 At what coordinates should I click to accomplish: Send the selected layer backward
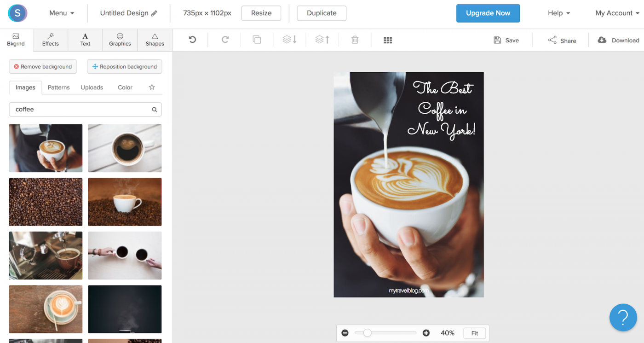click(289, 40)
